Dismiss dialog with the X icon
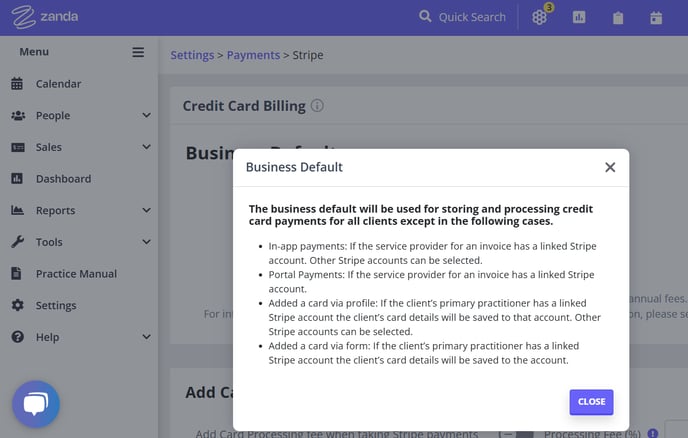 610,167
